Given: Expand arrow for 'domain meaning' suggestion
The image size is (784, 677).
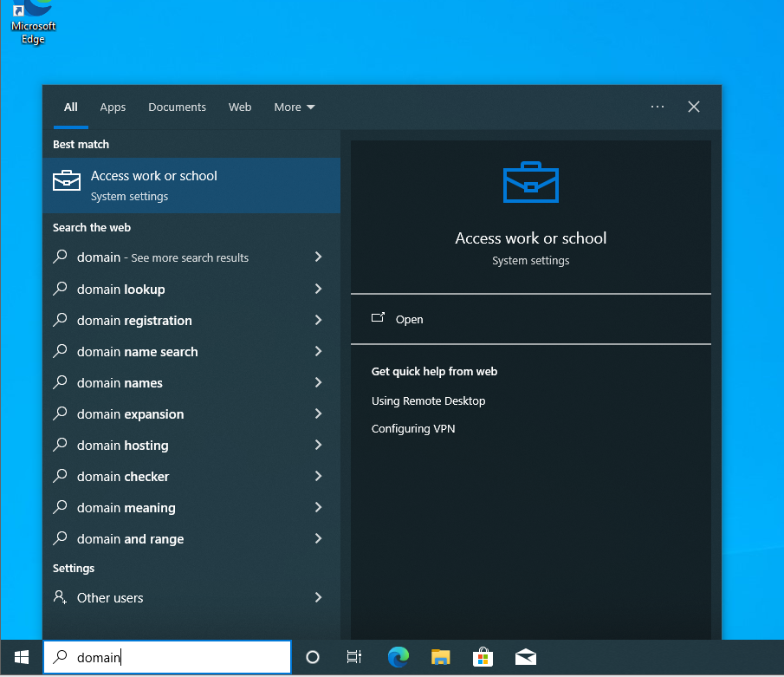Looking at the screenshot, I should coord(319,507).
